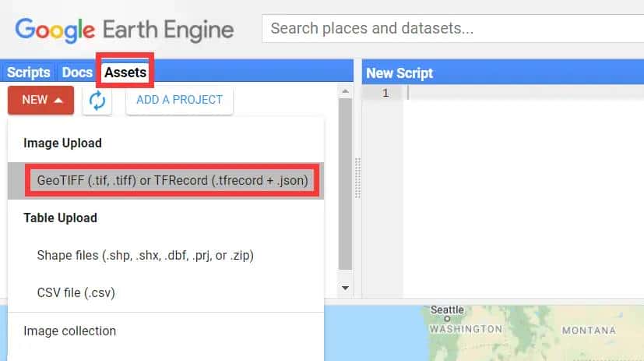
Task: Focus the Search places and datasets field
Action: [452, 28]
